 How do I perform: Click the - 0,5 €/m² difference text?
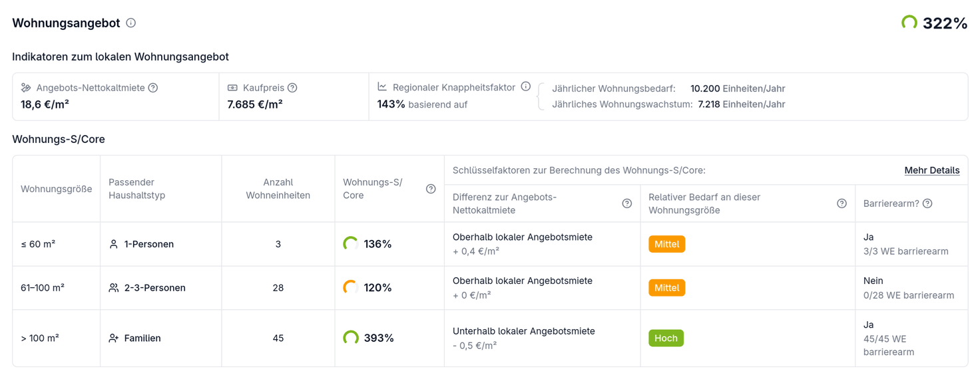tap(475, 346)
